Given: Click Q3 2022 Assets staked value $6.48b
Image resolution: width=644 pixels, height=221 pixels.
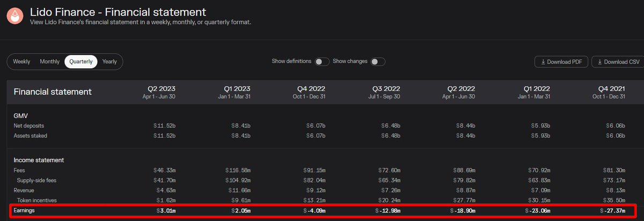Looking at the screenshot, I should (391, 136).
